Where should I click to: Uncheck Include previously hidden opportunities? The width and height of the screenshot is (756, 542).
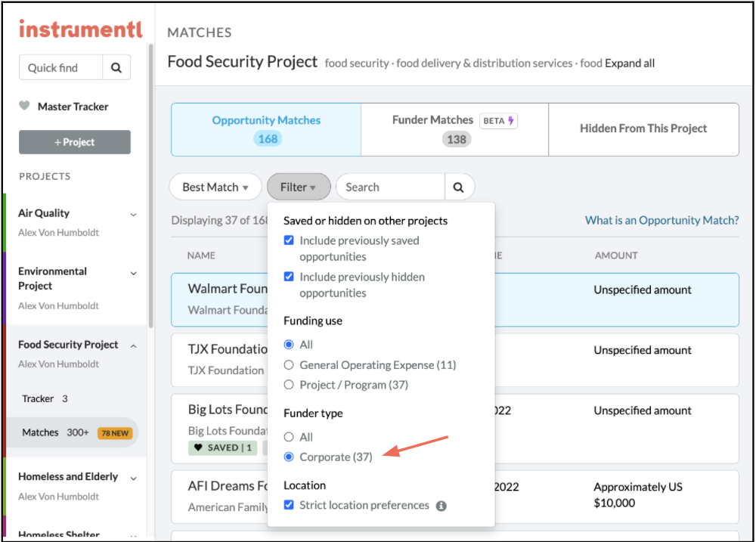[x=289, y=277]
